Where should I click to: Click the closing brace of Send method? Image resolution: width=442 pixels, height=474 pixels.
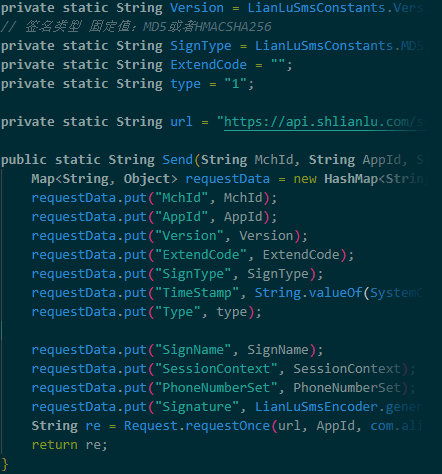5,464
